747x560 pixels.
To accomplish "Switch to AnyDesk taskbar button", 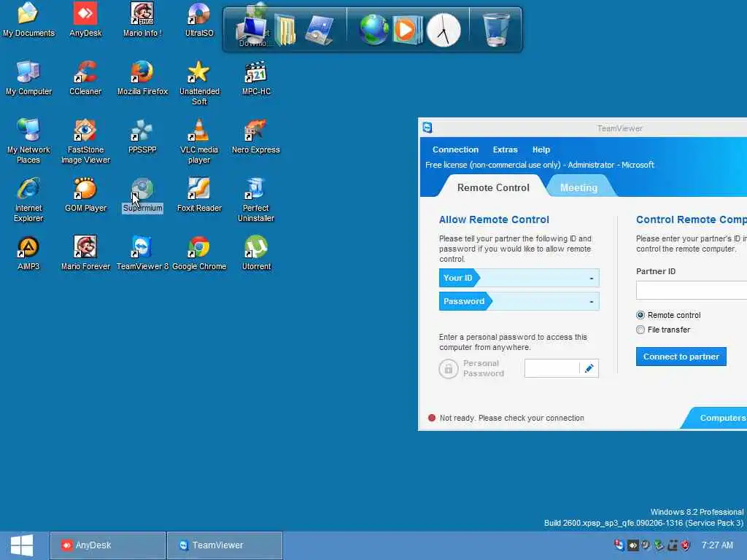I will (107, 545).
